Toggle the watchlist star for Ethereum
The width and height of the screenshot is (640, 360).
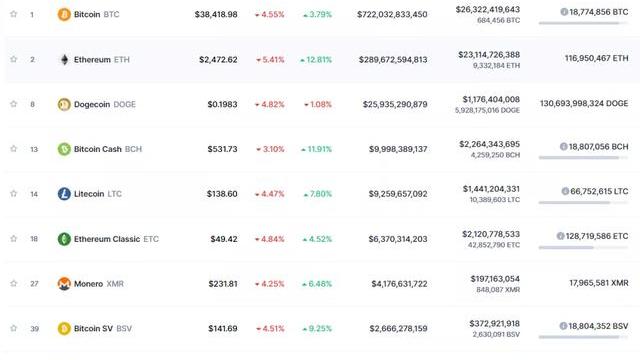[x=13, y=59]
